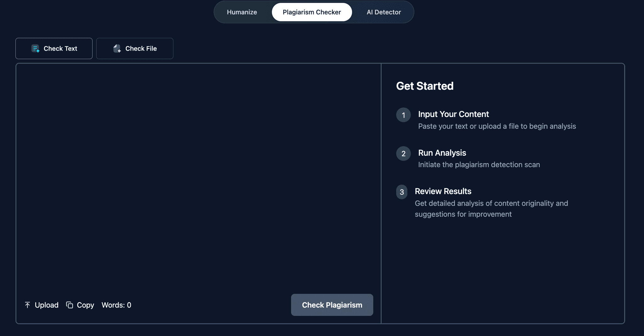Click the Review Results heading

click(443, 191)
